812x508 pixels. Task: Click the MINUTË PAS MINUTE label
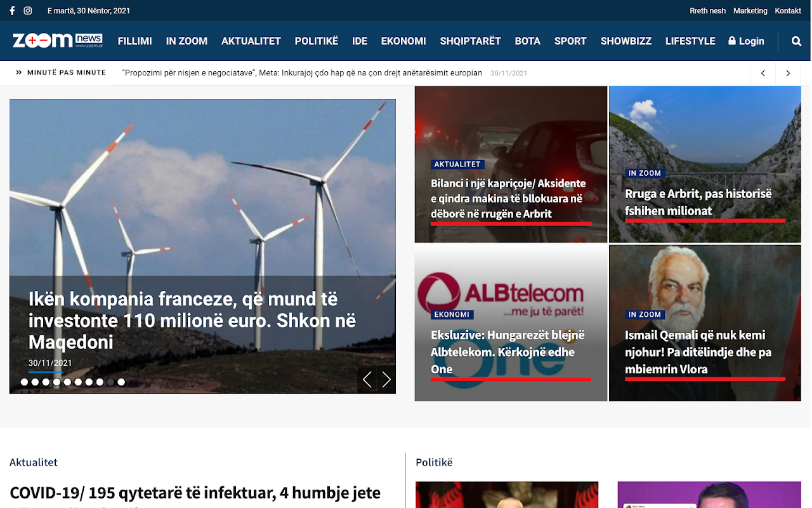point(67,72)
